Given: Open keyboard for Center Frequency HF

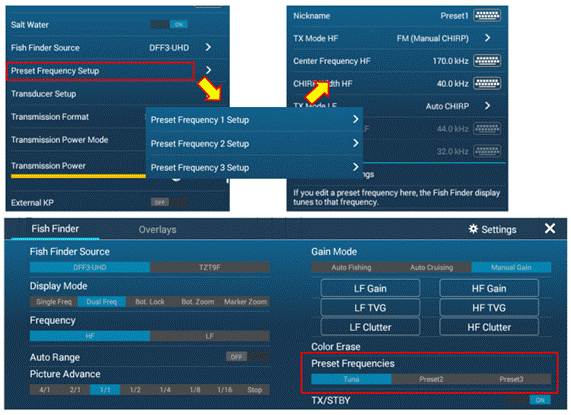Looking at the screenshot, I should point(487,61).
